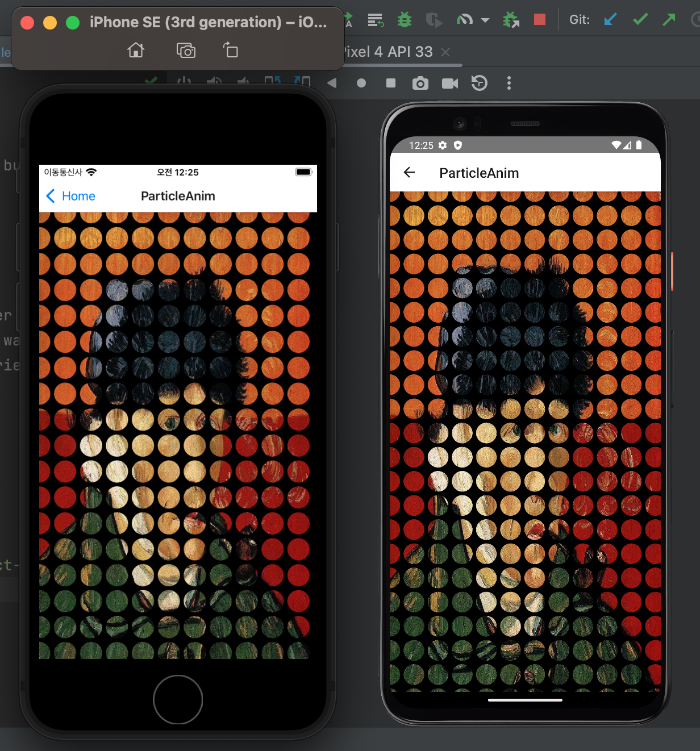Click the iOS status bar time 오전 12:25
This screenshot has width=700, height=751.
click(178, 172)
